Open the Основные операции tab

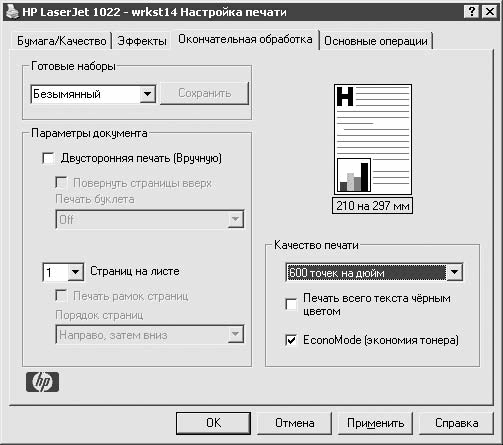pos(376,41)
